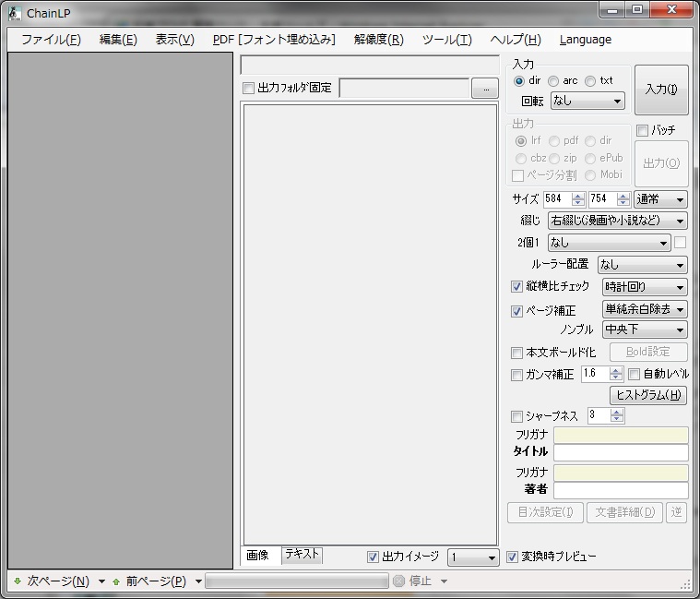
Task: Open the 単純余白除去 page correction dropdown
Action: click(x=644, y=309)
